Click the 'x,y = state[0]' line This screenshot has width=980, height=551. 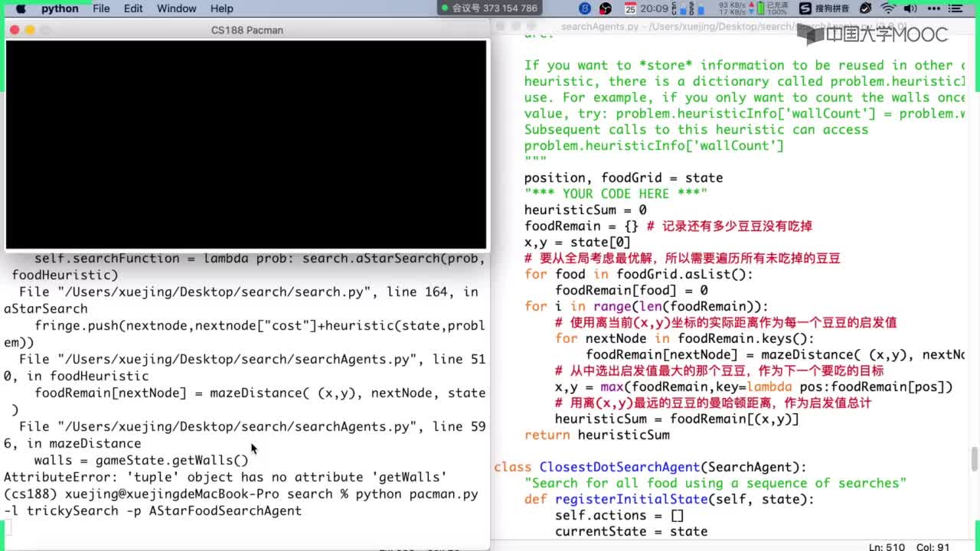pos(577,242)
